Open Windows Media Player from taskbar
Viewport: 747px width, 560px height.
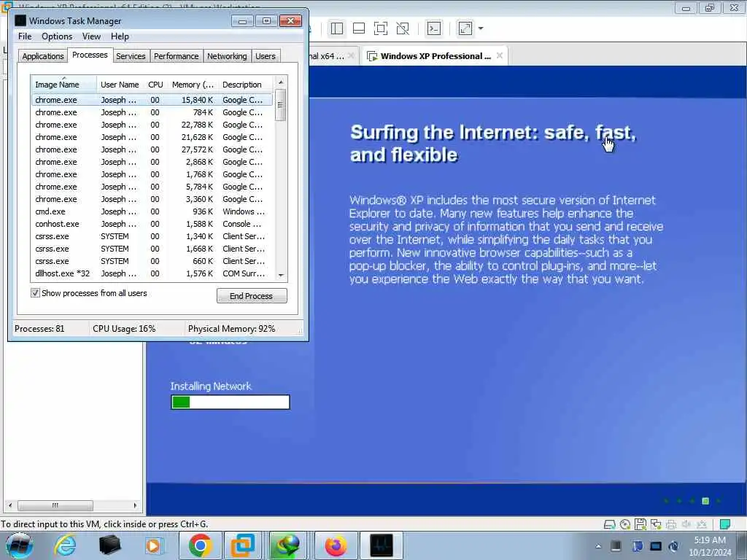coord(153,545)
